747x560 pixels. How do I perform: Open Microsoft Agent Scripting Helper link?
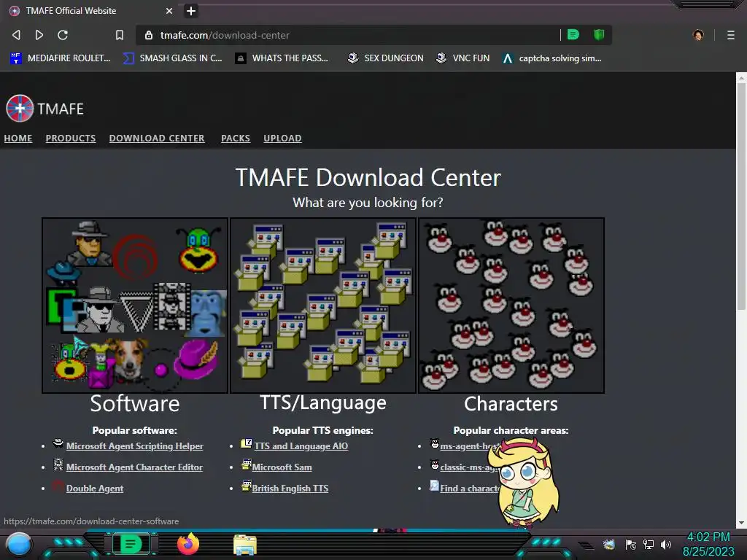pos(134,446)
